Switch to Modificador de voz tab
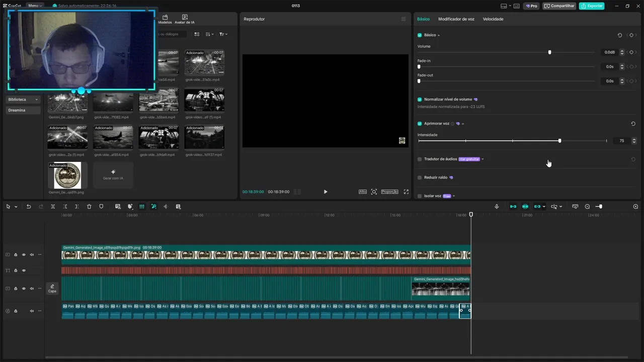Viewport: 644px width, 362px height. point(456,19)
